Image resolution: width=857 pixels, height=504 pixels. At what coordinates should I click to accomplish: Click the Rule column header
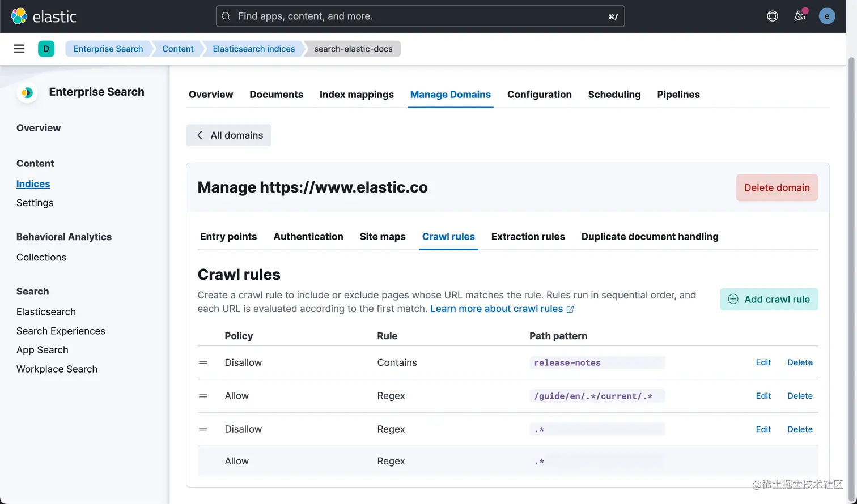pyautogui.click(x=387, y=336)
